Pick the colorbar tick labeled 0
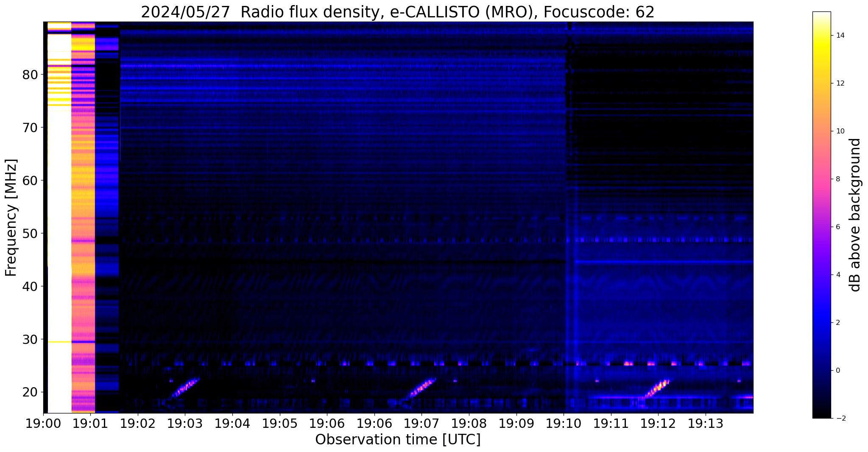Image resolution: width=868 pixels, height=452 pixels. pos(838,371)
